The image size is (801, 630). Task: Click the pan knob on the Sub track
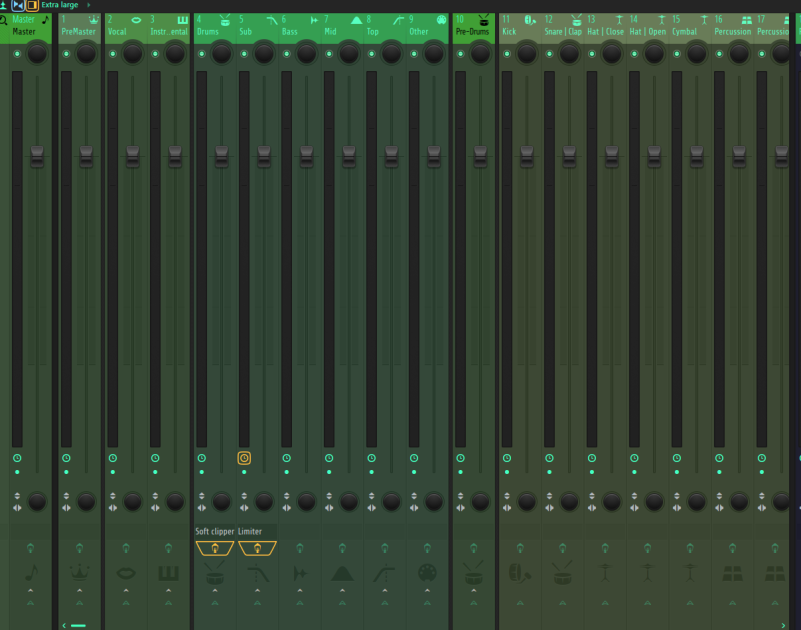[x=264, y=54]
